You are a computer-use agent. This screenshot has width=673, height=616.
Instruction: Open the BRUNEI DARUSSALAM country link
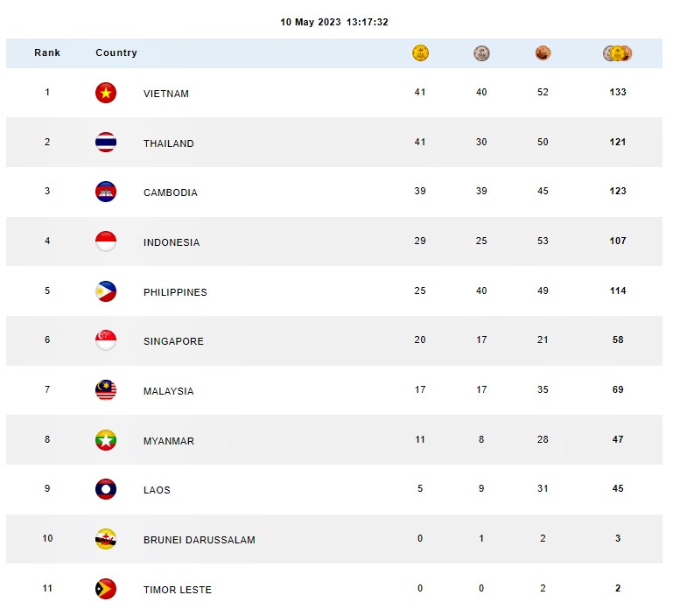pyautogui.click(x=200, y=540)
